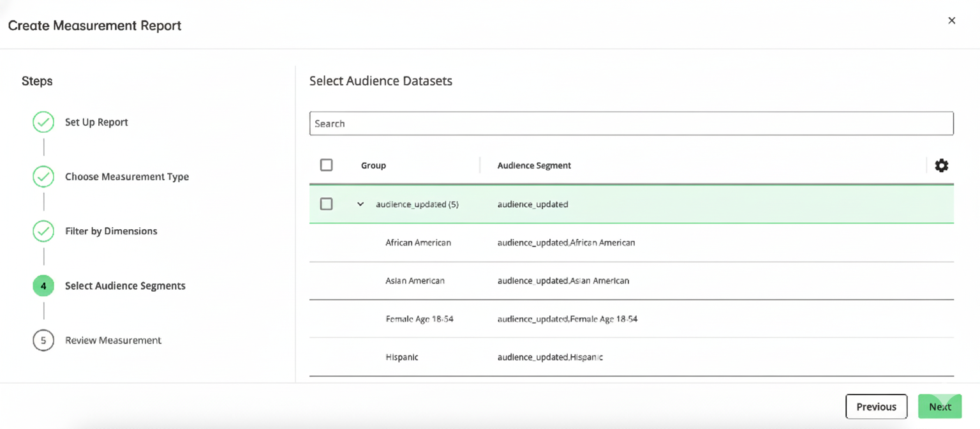Click the Select Audience Segments step label
This screenshot has width=980, height=429.
point(125,285)
